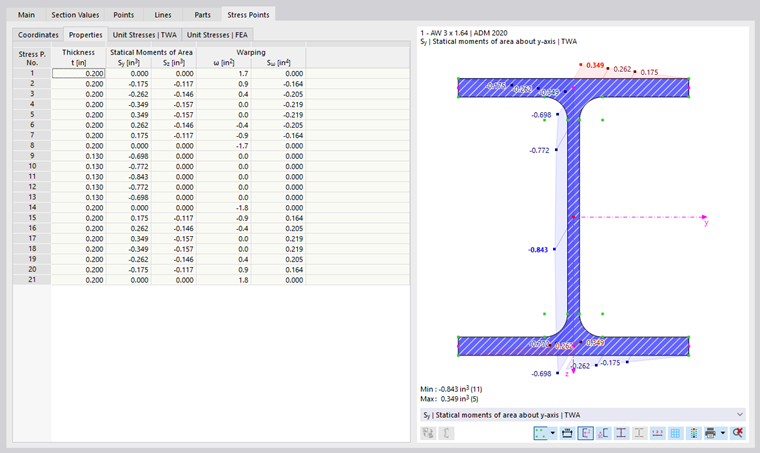760x453 pixels.
Task: Click the 0.130 thickness cell in row 9
Action: point(79,156)
